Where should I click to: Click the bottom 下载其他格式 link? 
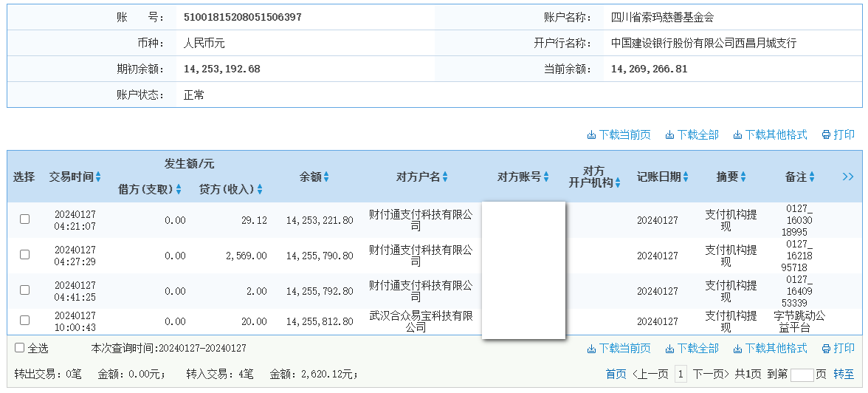(x=770, y=348)
